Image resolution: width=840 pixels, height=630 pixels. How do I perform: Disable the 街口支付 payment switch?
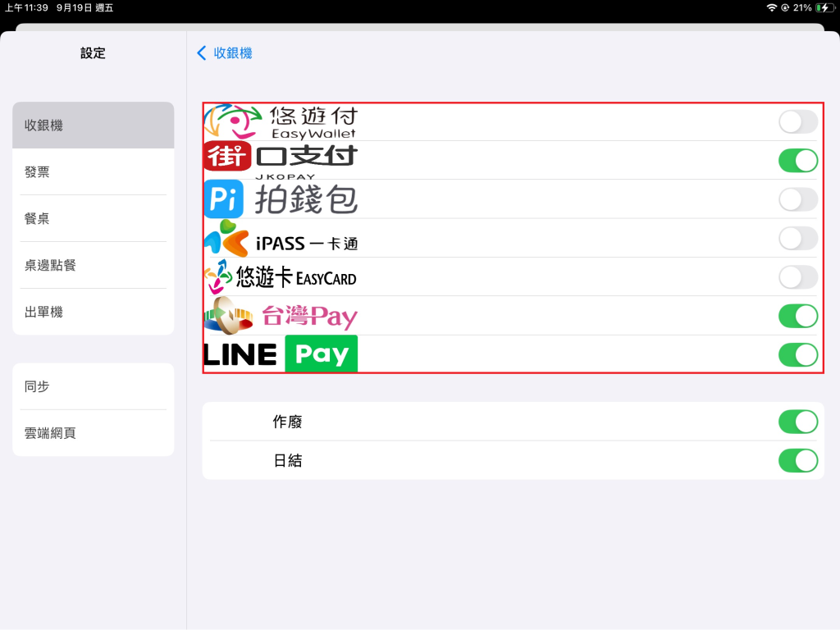point(797,161)
